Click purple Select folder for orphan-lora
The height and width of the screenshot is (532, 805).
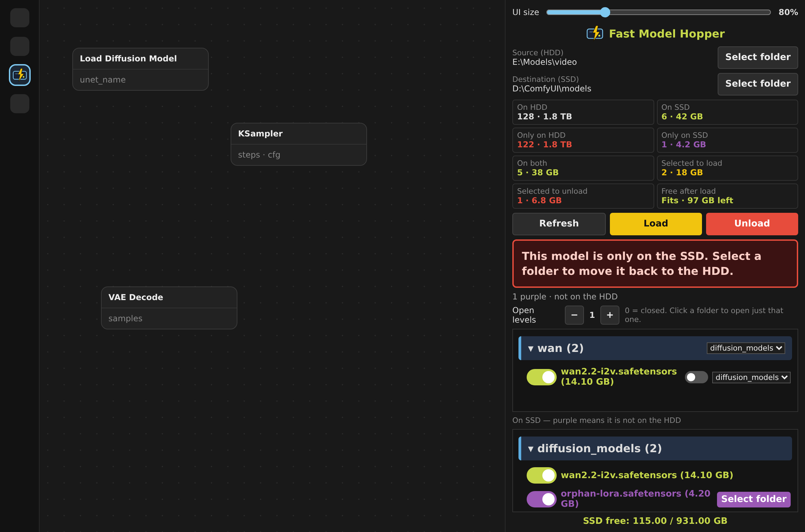click(x=753, y=499)
